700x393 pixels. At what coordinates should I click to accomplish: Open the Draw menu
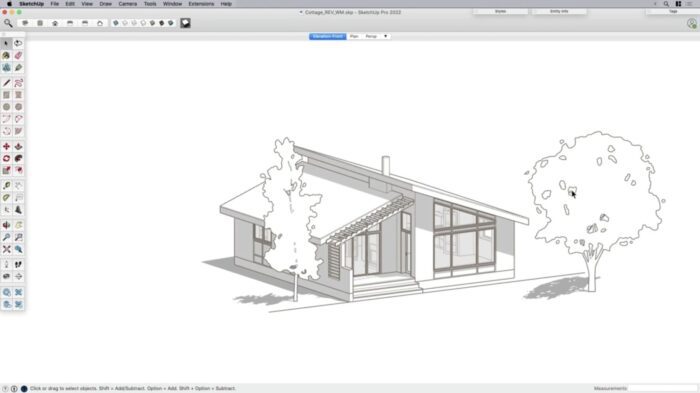[105, 4]
